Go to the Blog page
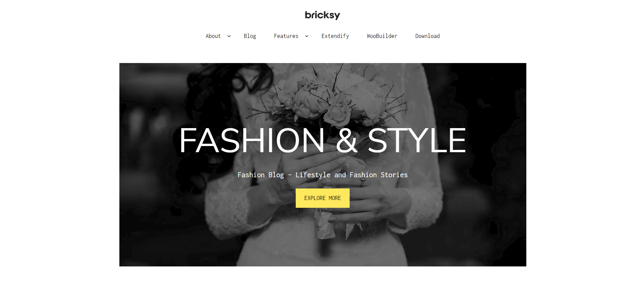 click(250, 36)
